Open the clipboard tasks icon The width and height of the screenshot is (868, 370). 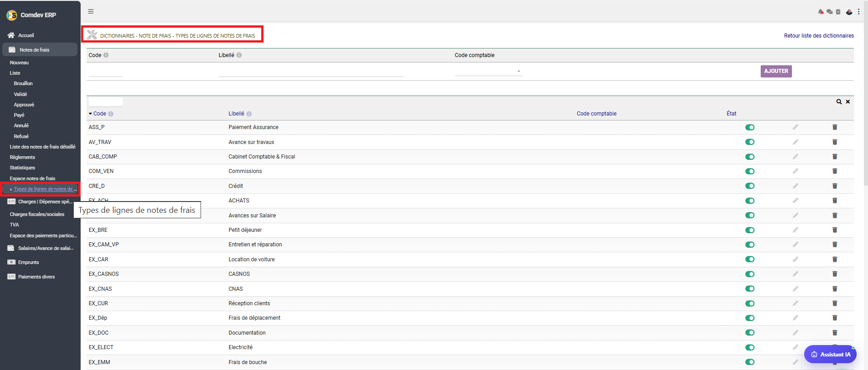pyautogui.click(x=838, y=12)
